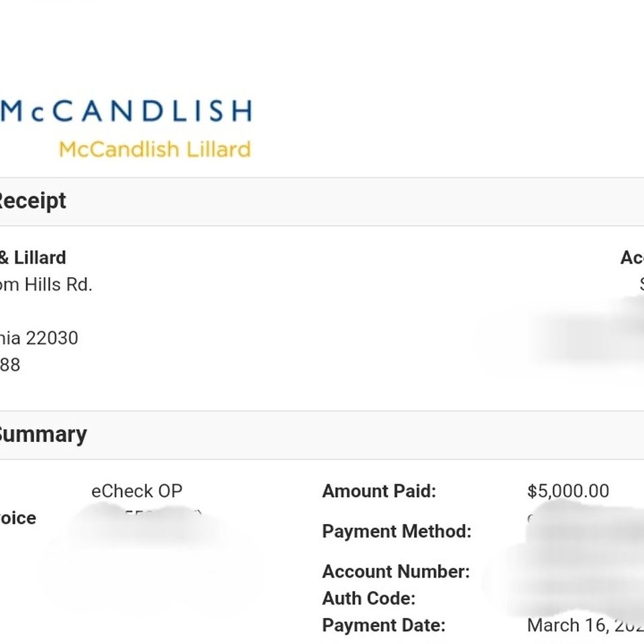Select the phone number ending 88

pyautogui.click(x=10, y=365)
